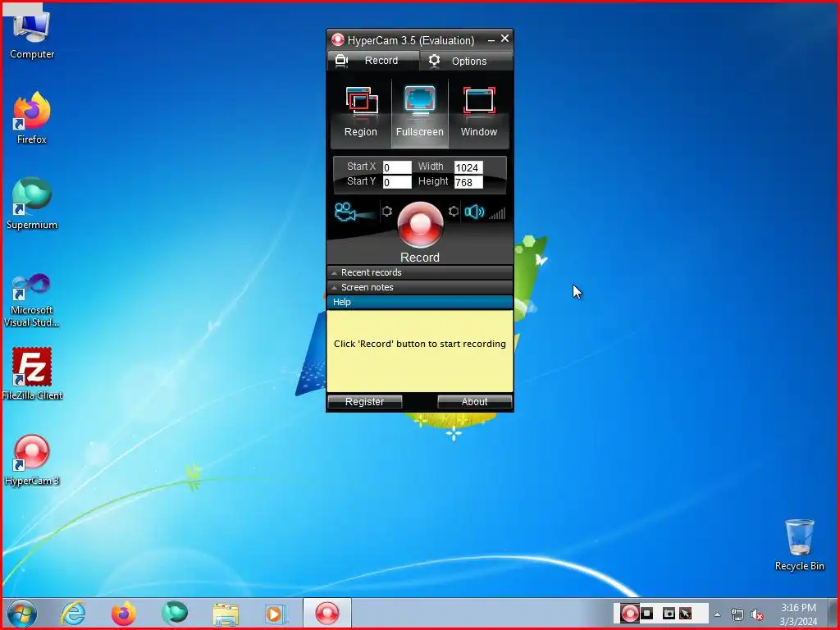Open the clock showing 3:16 PM

pos(798,614)
